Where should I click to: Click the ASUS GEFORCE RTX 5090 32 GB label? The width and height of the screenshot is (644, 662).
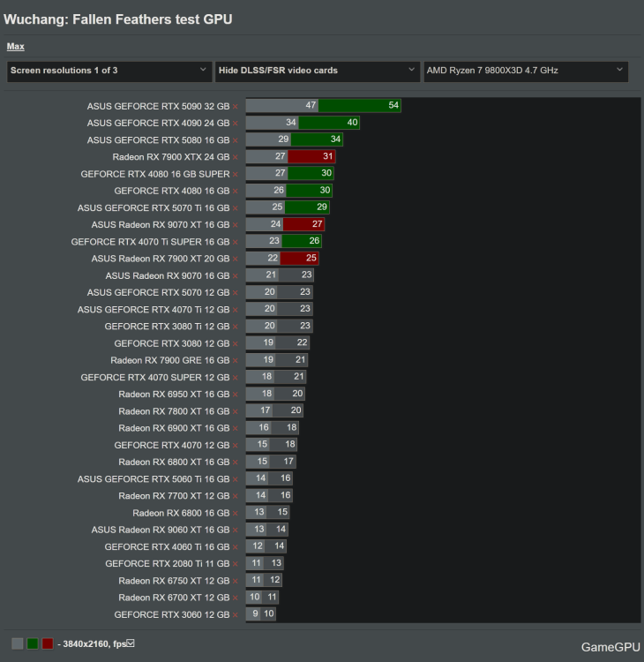pyautogui.click(x=158, y=107)
